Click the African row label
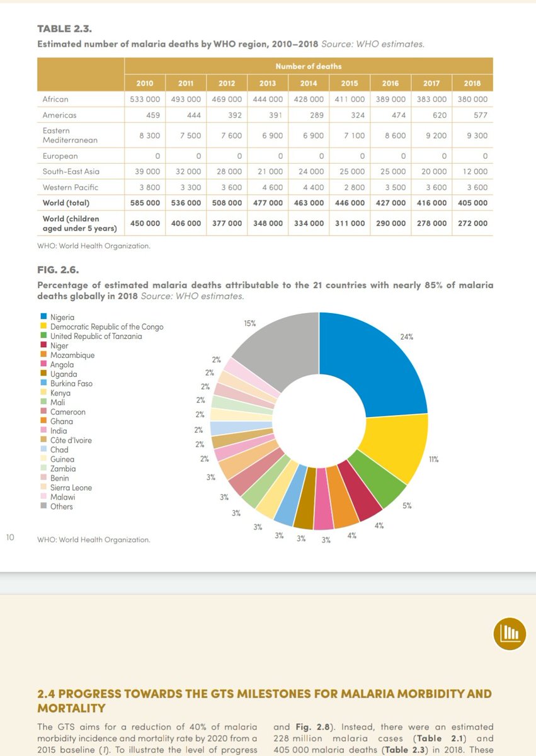This screenshot has width=536, height=756. pos(55,100)
